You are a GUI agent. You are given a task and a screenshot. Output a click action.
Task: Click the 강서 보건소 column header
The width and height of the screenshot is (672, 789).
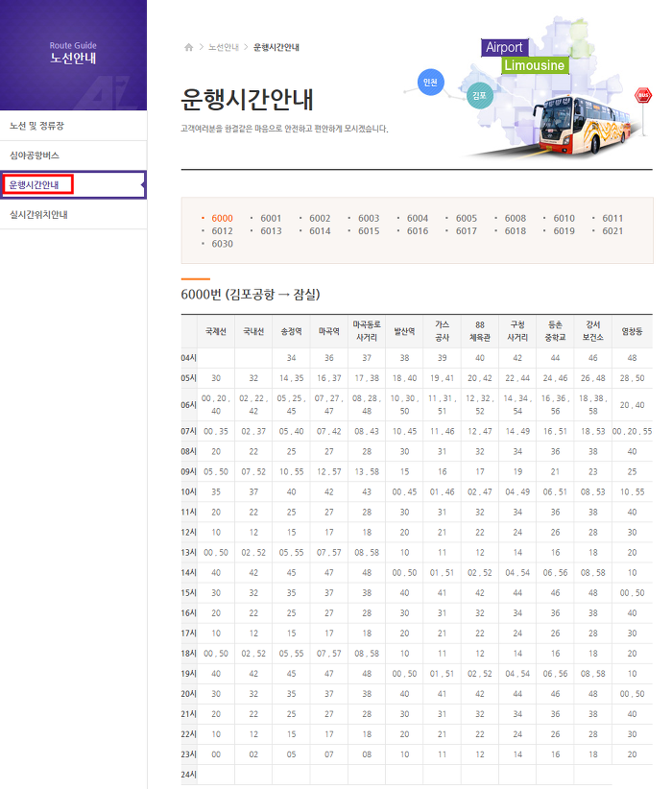tap(593, 331)
